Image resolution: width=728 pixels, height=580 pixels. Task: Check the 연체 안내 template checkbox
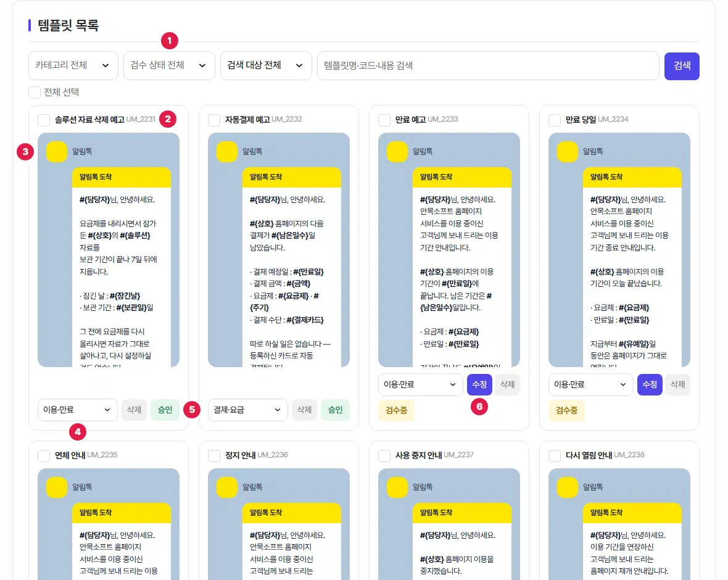click(44, 455)
